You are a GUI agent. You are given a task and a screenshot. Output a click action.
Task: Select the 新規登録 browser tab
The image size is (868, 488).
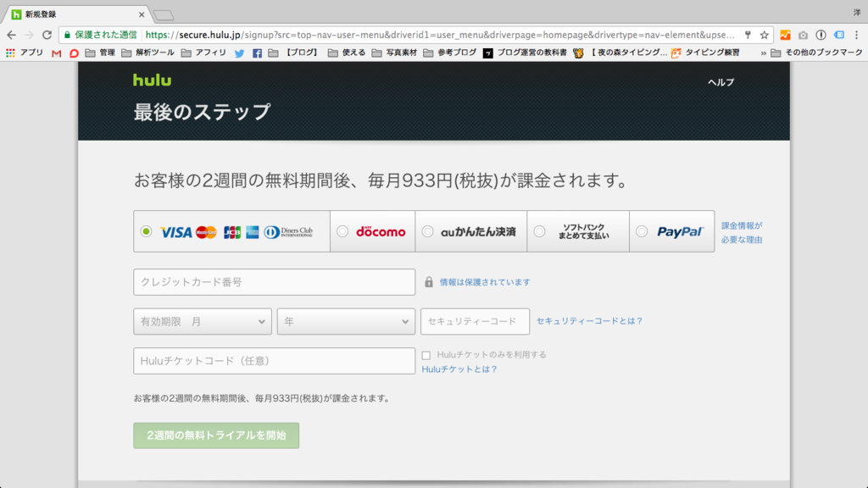(77, 14)
